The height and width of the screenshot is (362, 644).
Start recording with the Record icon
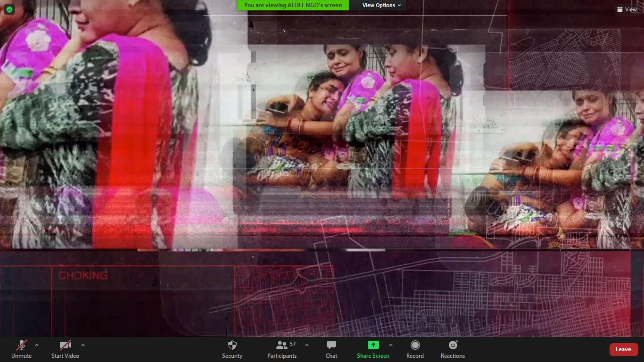pos(415,345)
